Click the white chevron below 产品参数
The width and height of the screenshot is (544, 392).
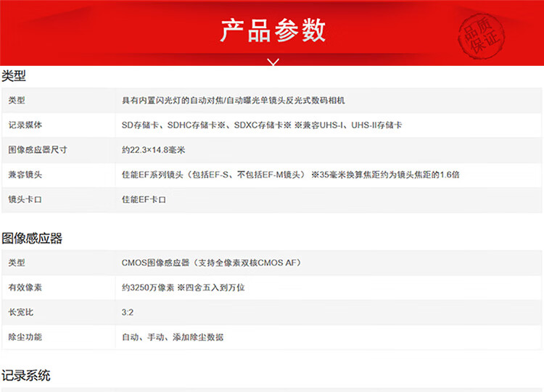click(x=273, y=62)
